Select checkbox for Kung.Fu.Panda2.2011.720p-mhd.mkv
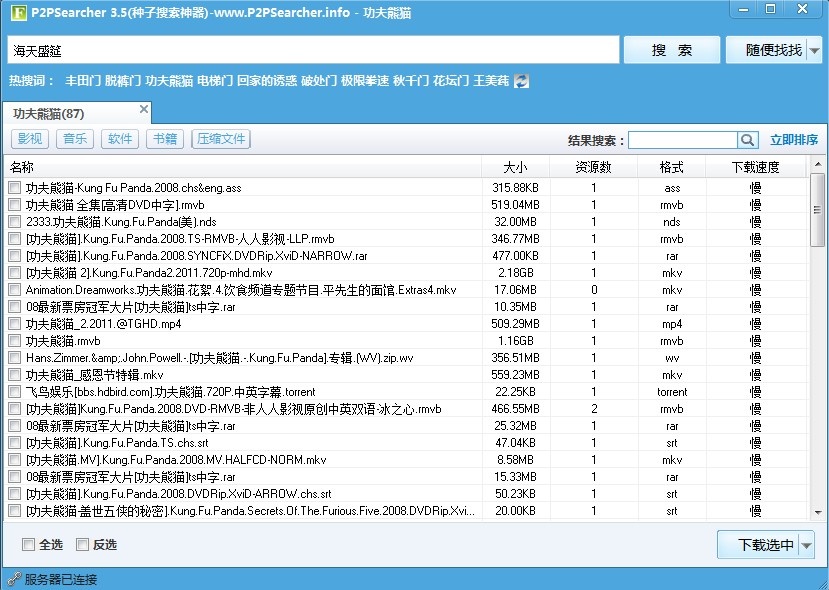This screenshot has width=829, height=590. [15, 272]
